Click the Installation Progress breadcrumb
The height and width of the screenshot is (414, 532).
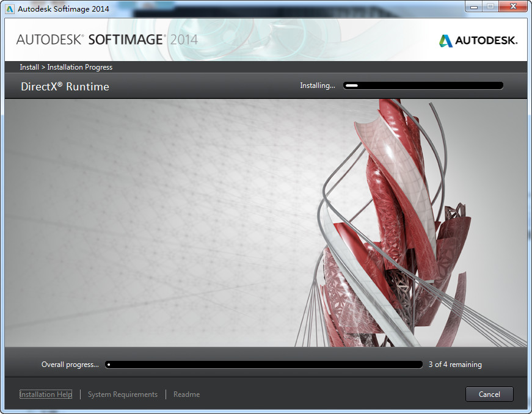[x=80, y=67]
